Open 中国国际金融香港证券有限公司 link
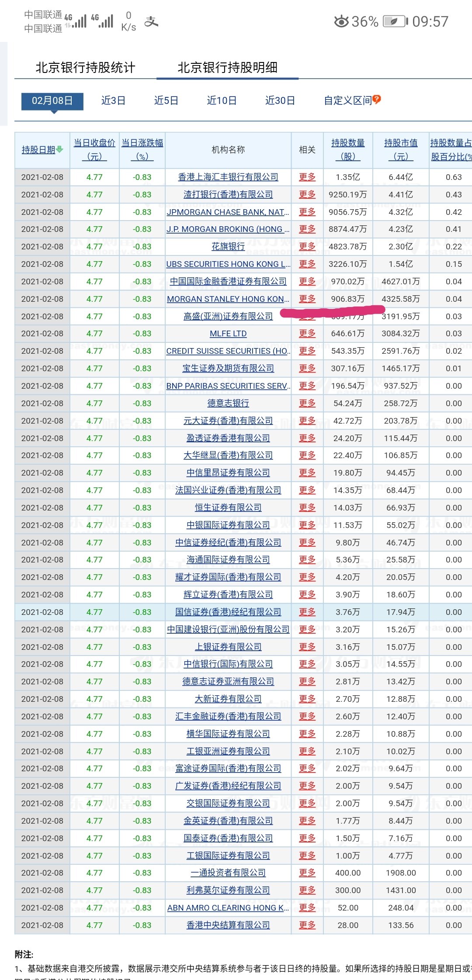Image resolution: width=472 pixels, height=980 pixels. [228, 282]
